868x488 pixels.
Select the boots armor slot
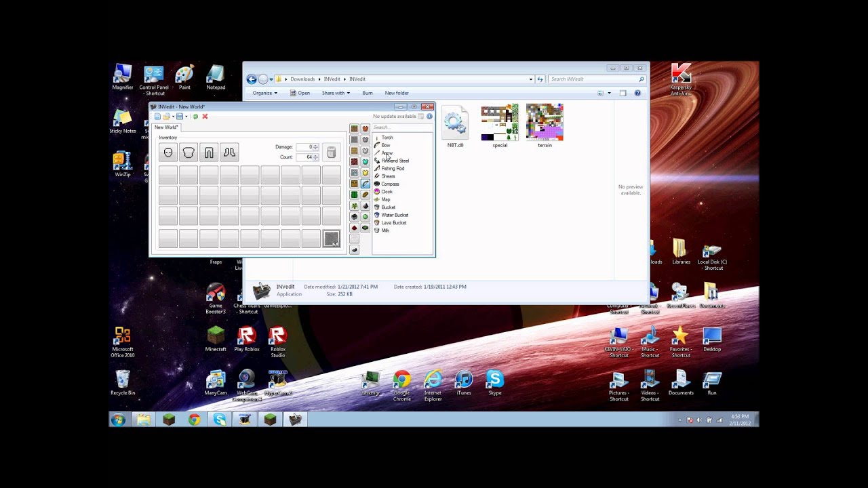[229, 152]
